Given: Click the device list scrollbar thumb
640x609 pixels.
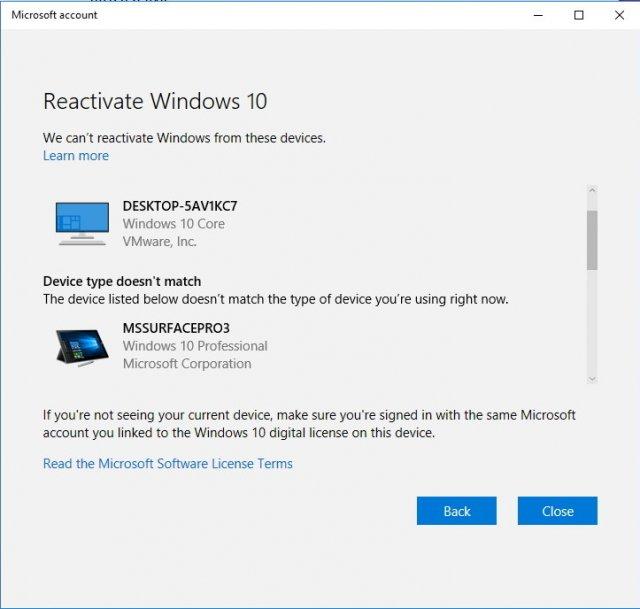Looking at the screenshot, I should pyautogui.click(x=592, y=240).
